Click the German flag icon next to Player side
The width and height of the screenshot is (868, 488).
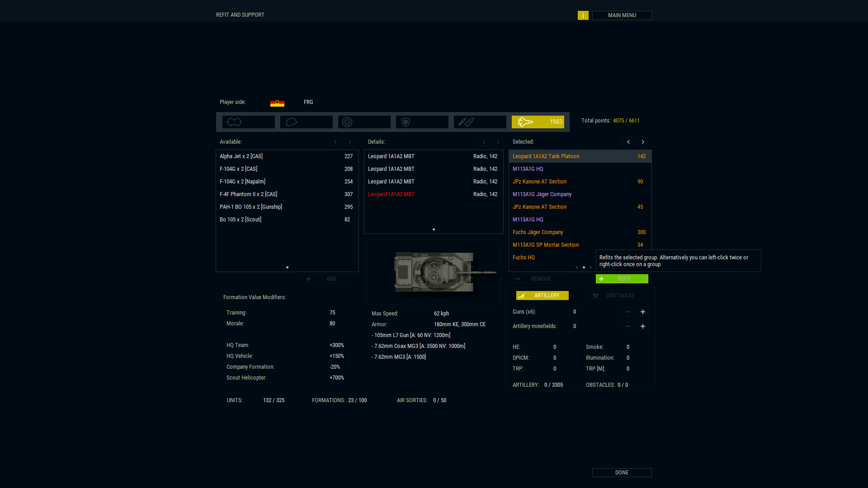(277, 103)
